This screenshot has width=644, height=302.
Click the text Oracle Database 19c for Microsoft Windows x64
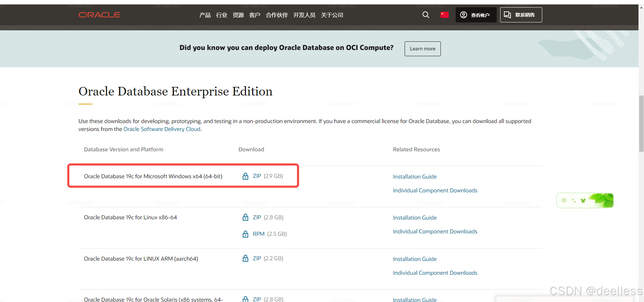[153, 176]
